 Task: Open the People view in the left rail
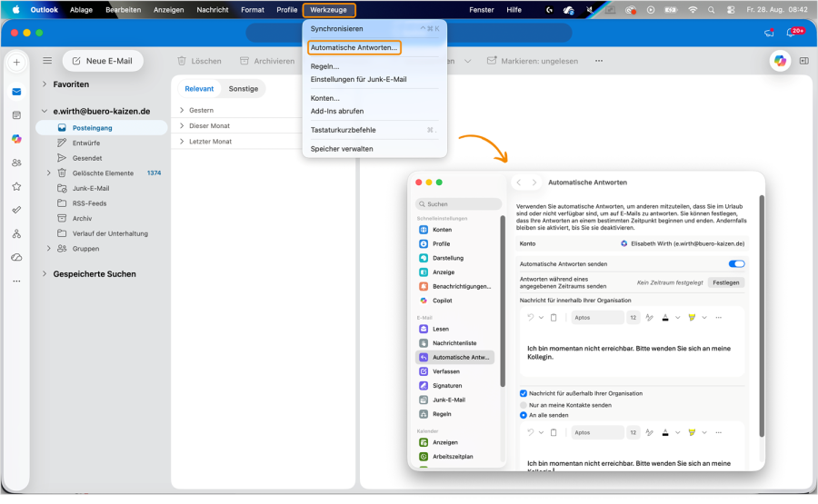(x=16, y=163)
